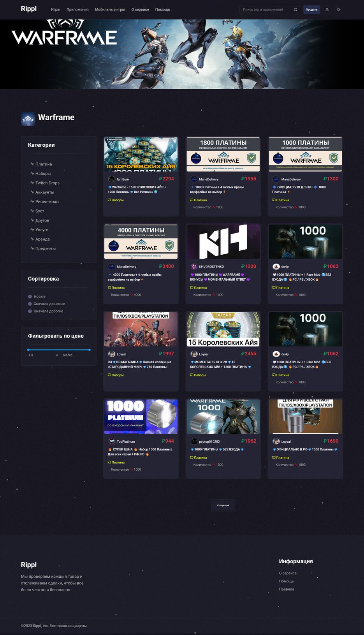Open the 1800 Платины listing thumbnail
364x635 pixels.
pos(223,154)
